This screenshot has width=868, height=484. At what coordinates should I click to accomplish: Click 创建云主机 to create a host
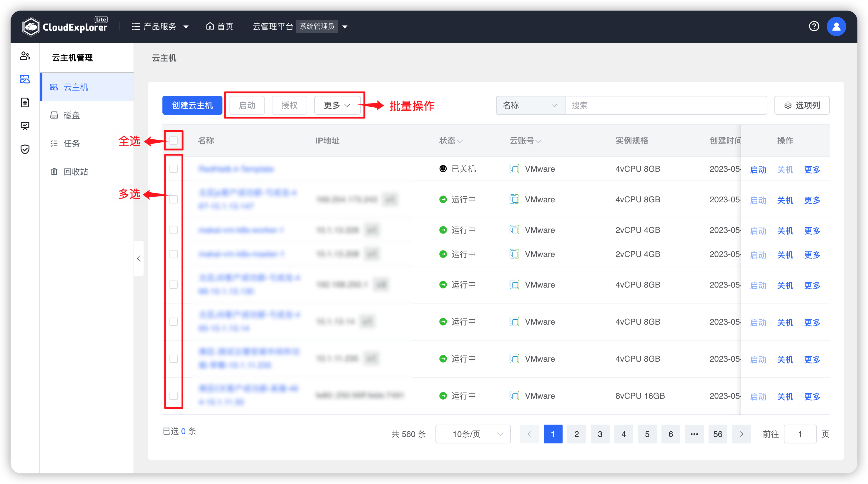point(192,106)
